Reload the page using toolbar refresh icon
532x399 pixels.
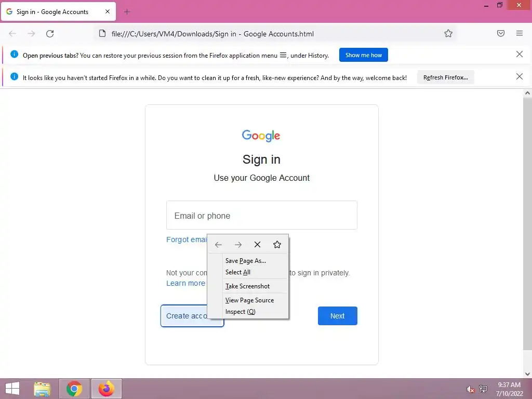tap(50, 34)
